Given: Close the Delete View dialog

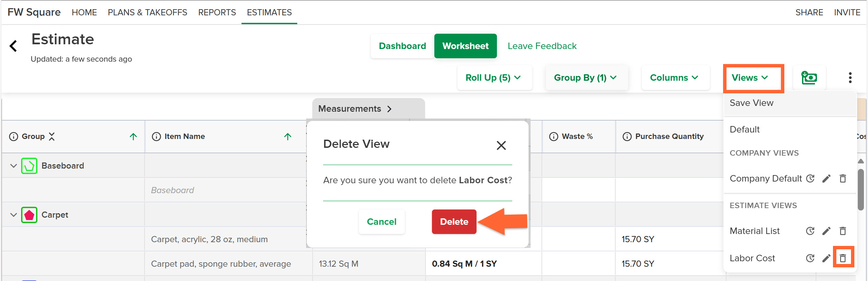Looking at the screenshot, I should [501, 145].
